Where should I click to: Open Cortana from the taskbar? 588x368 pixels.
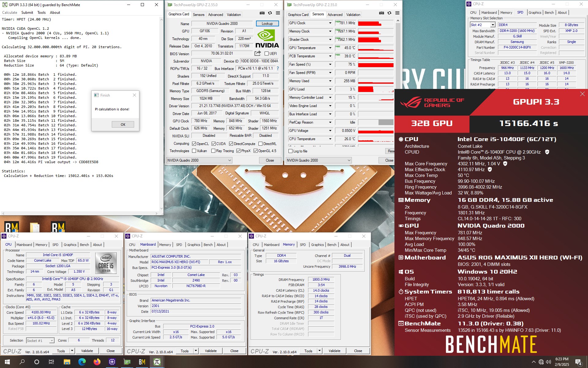point(37,362)
